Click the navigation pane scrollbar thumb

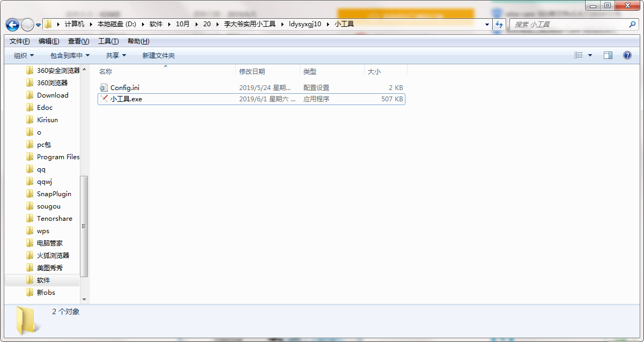click(x=84, y=226)
